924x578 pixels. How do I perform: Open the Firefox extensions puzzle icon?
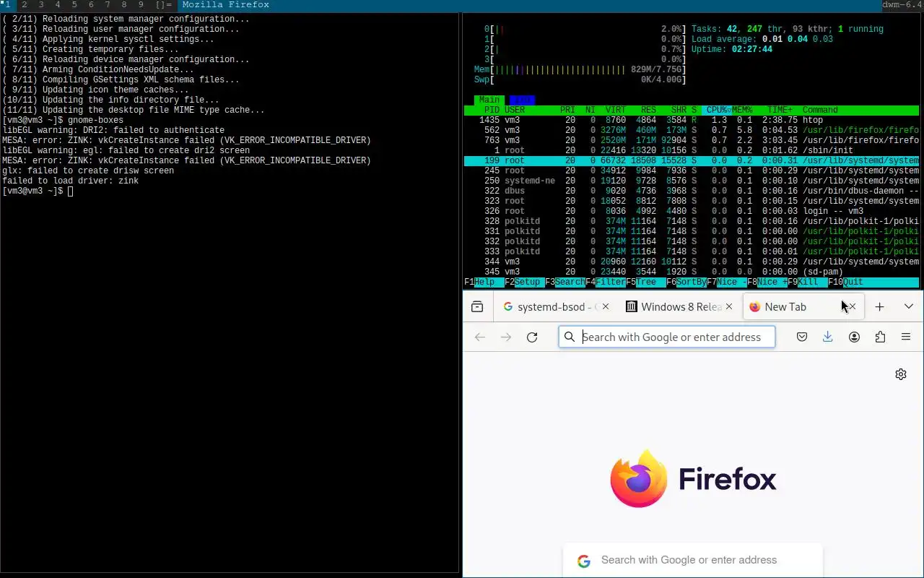tap(880, 337)
